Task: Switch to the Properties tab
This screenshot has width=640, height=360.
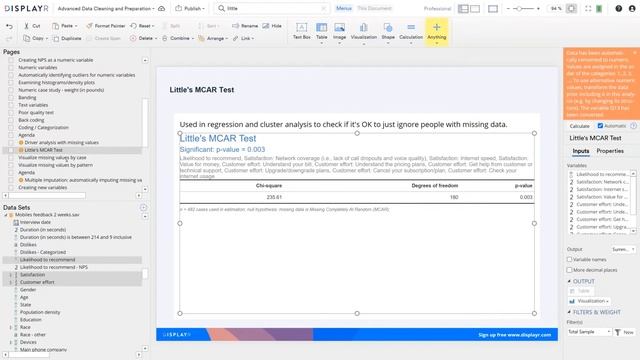Action: [x=610, y=151]
